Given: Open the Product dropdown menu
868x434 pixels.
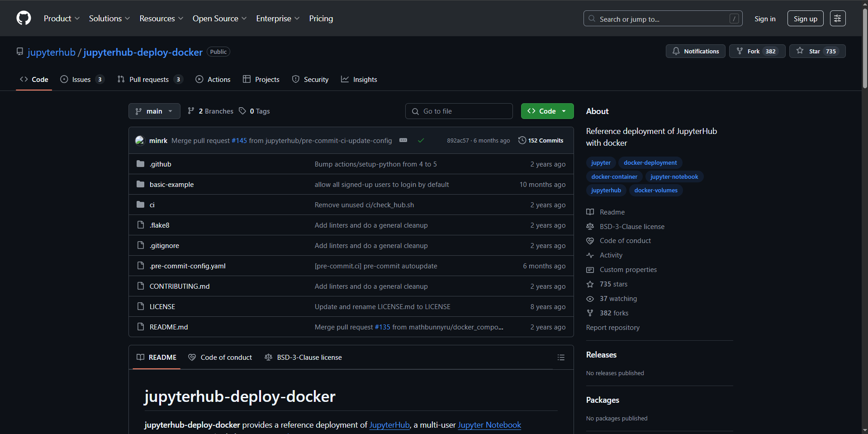Looking at the screenshot, I should [62, 19].
